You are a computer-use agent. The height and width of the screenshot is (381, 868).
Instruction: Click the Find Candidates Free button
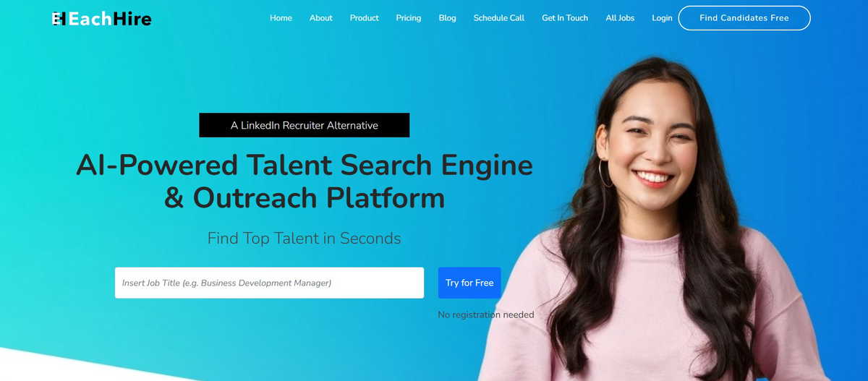pos(744,18)
